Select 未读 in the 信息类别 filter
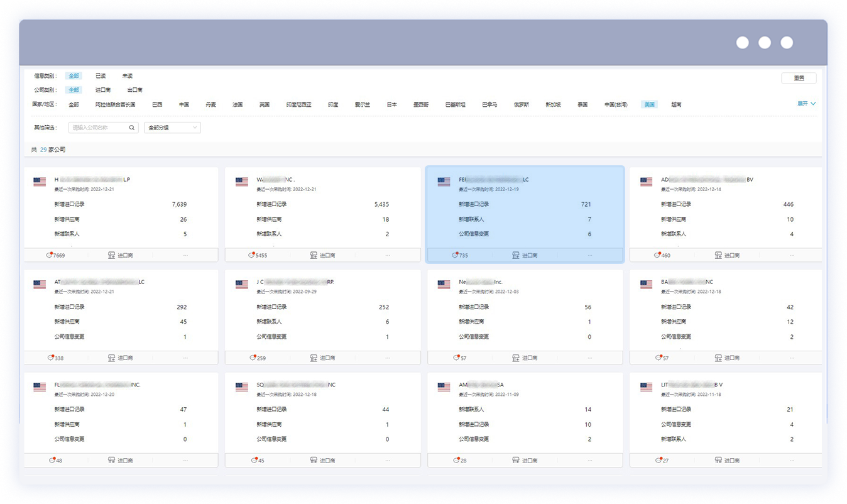This screenshot has width=847, height=504. pyautogui.click(x=128, y=76)
